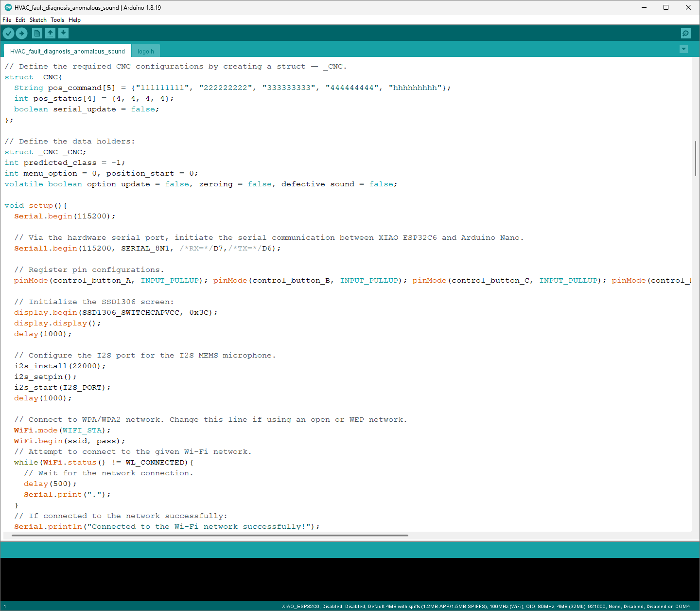Create a new sketch with New icon
Screen dimensions: 700x611
point(37,33)
